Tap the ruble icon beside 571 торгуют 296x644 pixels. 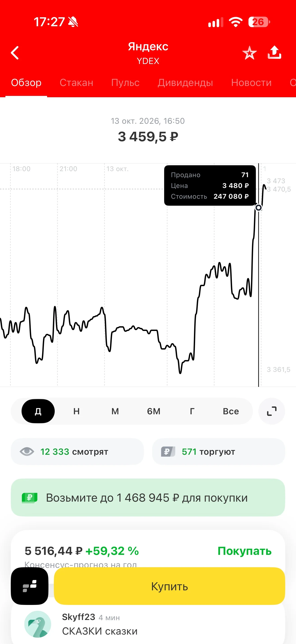(x=168, y=452)
